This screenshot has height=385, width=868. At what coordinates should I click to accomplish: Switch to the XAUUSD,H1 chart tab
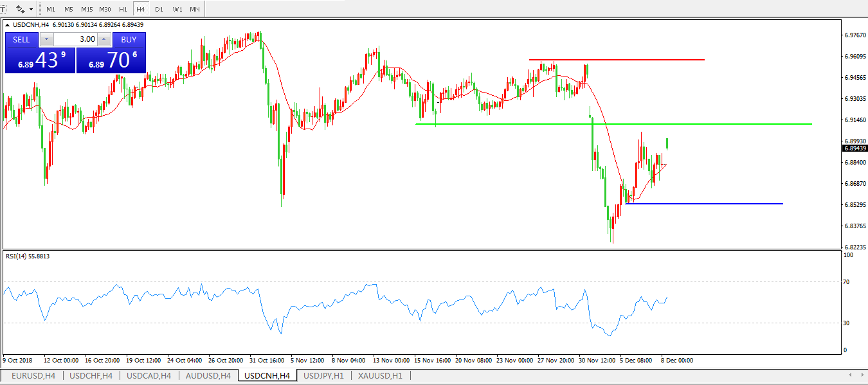pyautogui.click(x=380, y=375)
